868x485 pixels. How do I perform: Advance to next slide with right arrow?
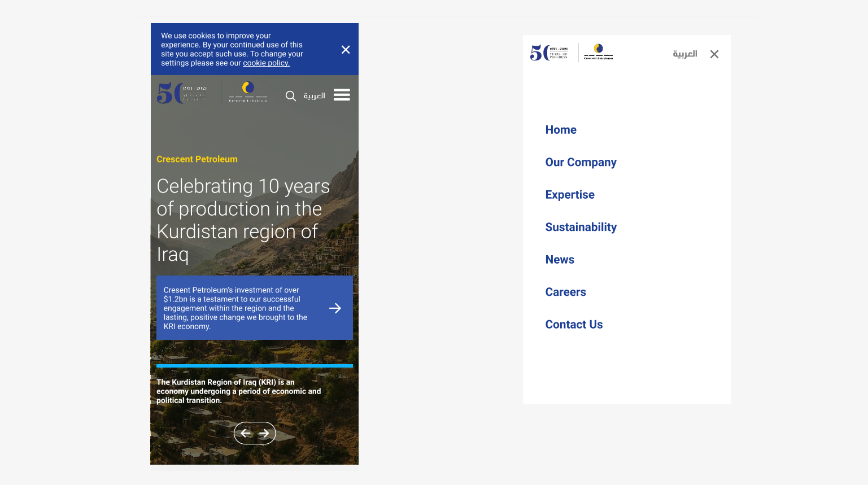pos(264,433)
